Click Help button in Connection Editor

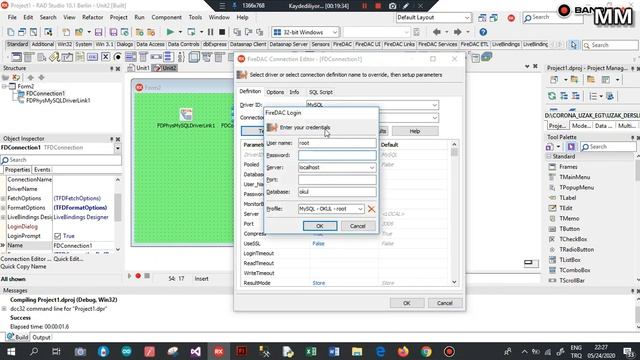[x=415, y=131]
